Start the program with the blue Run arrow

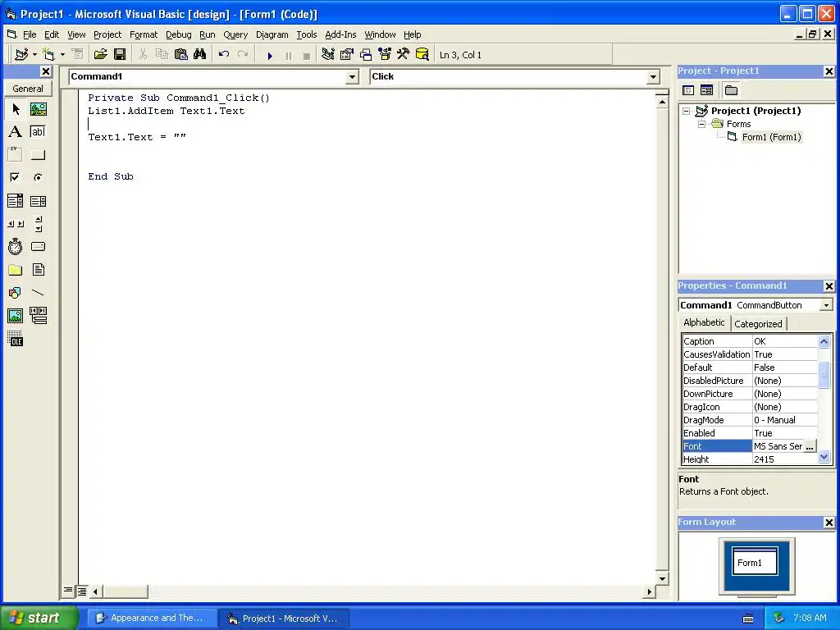pos(270,56)
